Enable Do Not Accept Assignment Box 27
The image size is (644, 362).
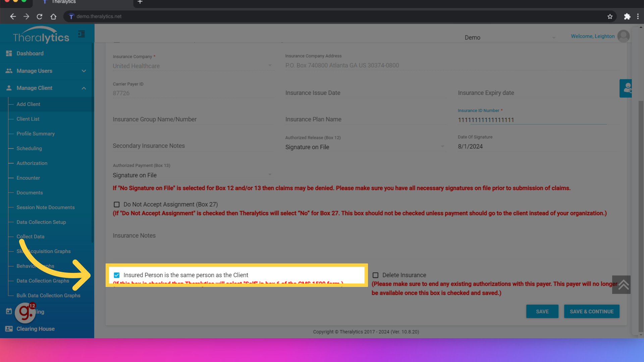point(116,204)
